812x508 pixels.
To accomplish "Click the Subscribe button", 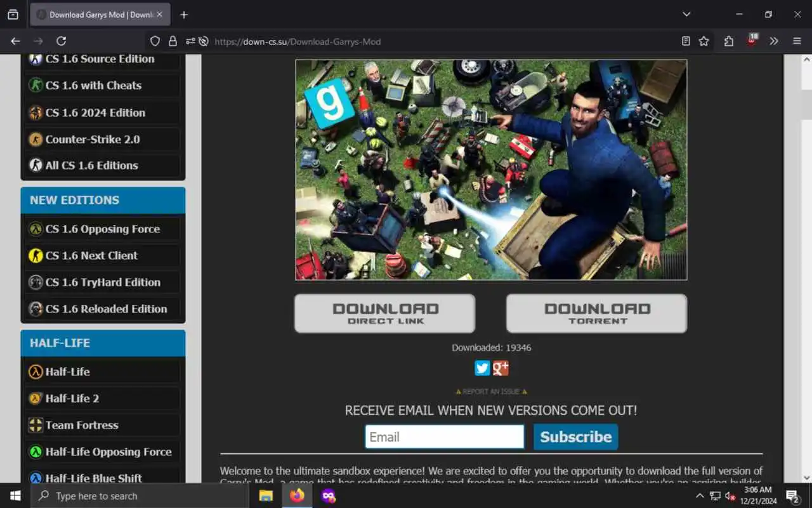I will [x=575, y=437].
